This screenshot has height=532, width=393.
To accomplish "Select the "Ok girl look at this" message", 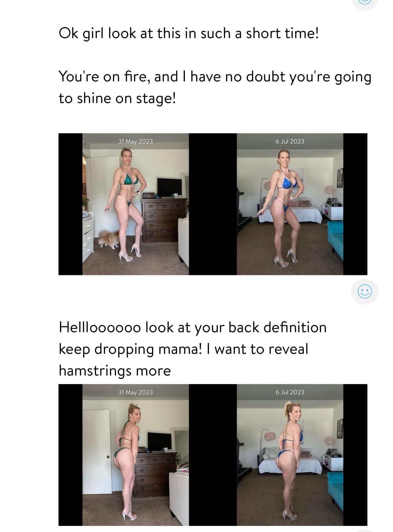I will point(189,33).
